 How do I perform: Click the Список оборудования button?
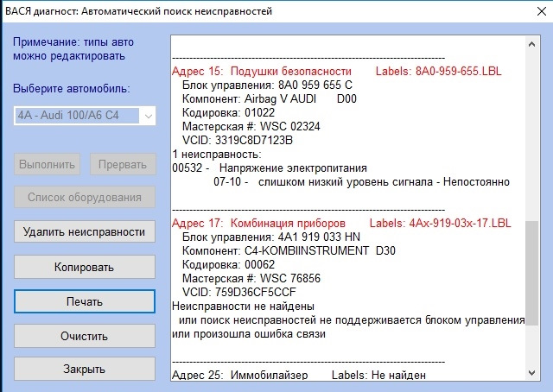point(85,197)
